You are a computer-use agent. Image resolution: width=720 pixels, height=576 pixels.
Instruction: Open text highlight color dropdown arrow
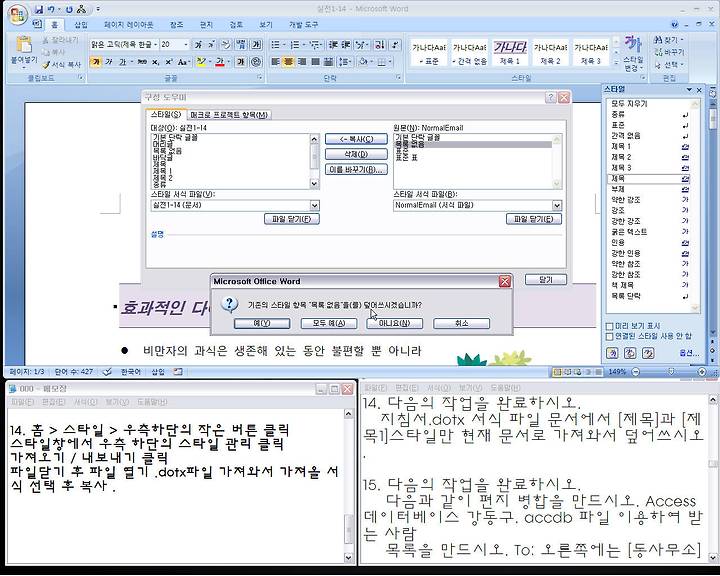coord(209,62)
